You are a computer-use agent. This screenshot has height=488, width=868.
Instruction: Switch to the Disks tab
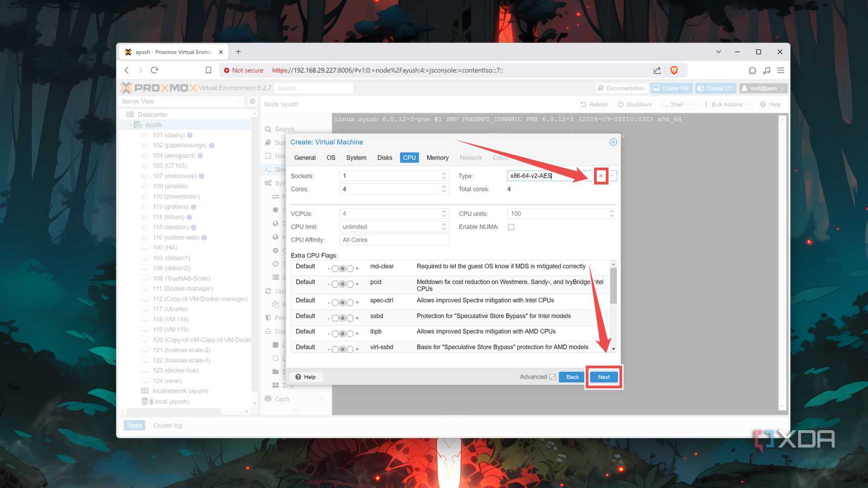click(385, 158)
